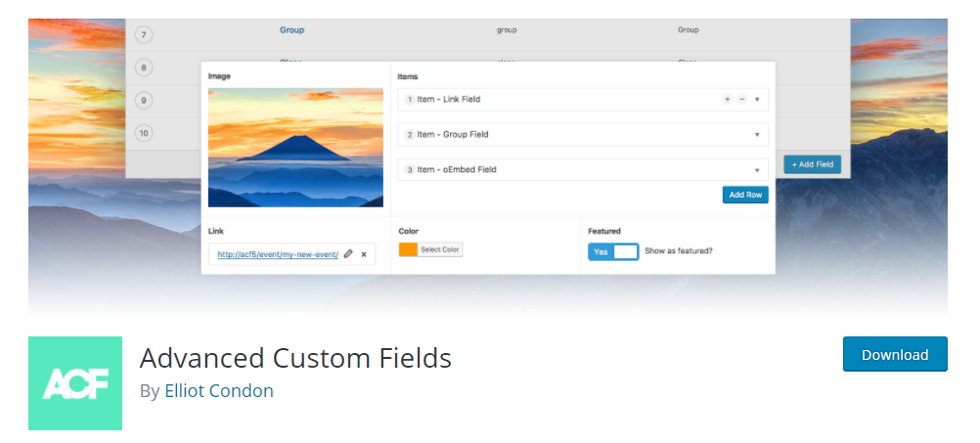Click the + Add Field button
The height and width of the screenshot is (443, 980).
point(812,164)
